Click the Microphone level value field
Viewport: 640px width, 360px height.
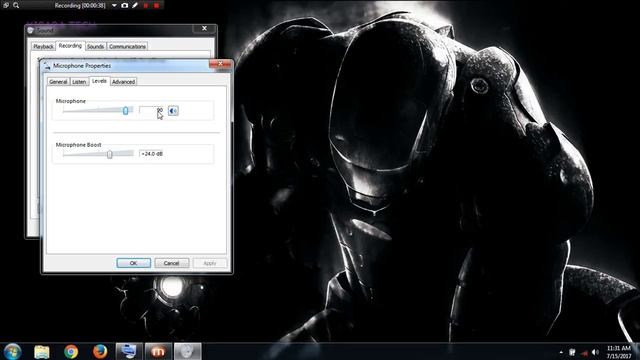pos(151,111)
